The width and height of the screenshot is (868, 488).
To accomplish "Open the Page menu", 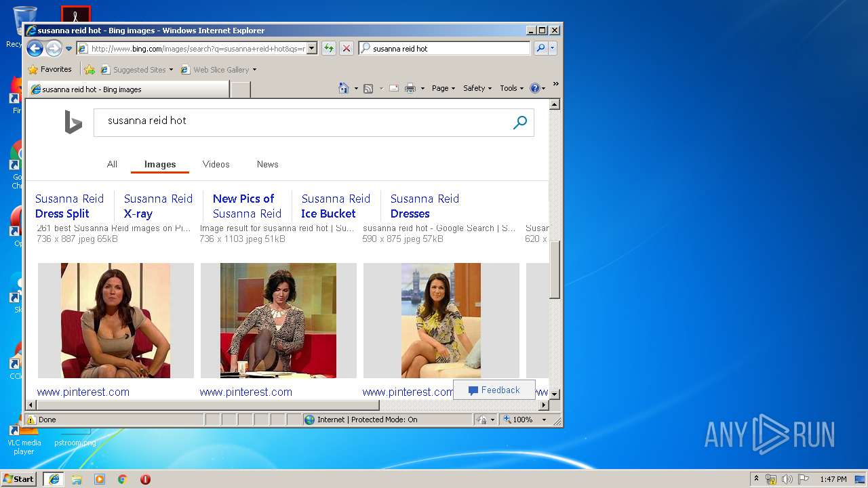I will point(443,88).
